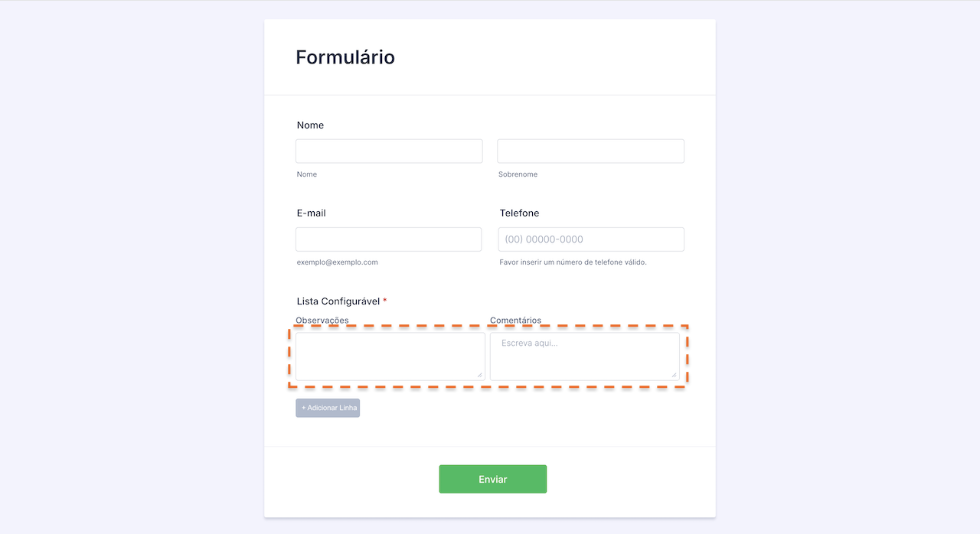The width and height of the screenshot is (980, 534).
Task: Click the first name input field
Action: 389,151
